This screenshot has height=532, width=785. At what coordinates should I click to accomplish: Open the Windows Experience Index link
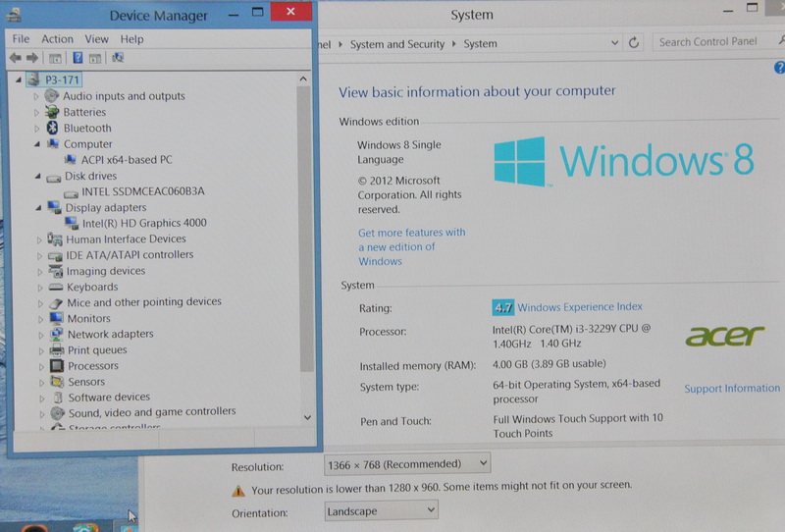pyautogui.click(x=580, y=306)
